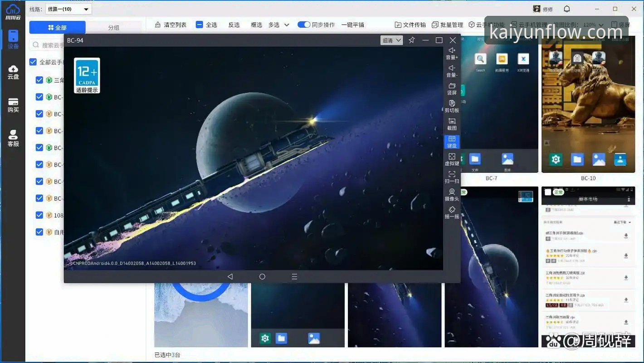Uncheck the 全部云手机 checkbox

pyautogui.click(x=33, y=62)
